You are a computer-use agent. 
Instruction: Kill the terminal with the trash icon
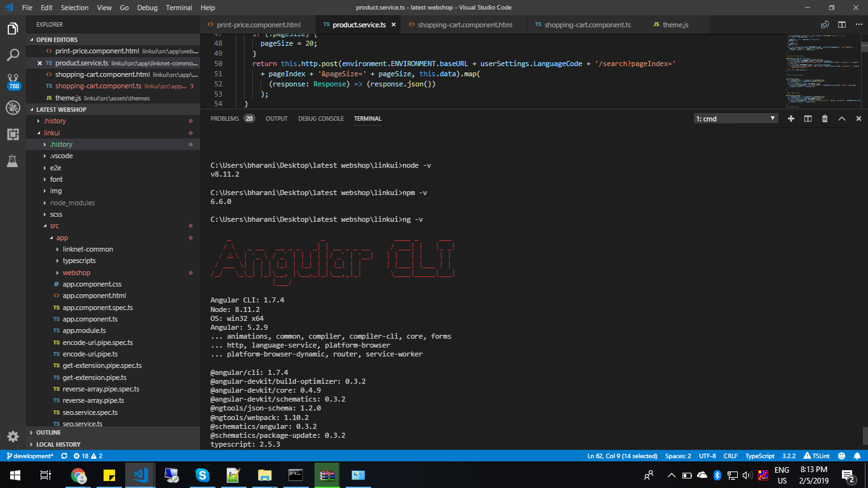click(x=825, y=118)
